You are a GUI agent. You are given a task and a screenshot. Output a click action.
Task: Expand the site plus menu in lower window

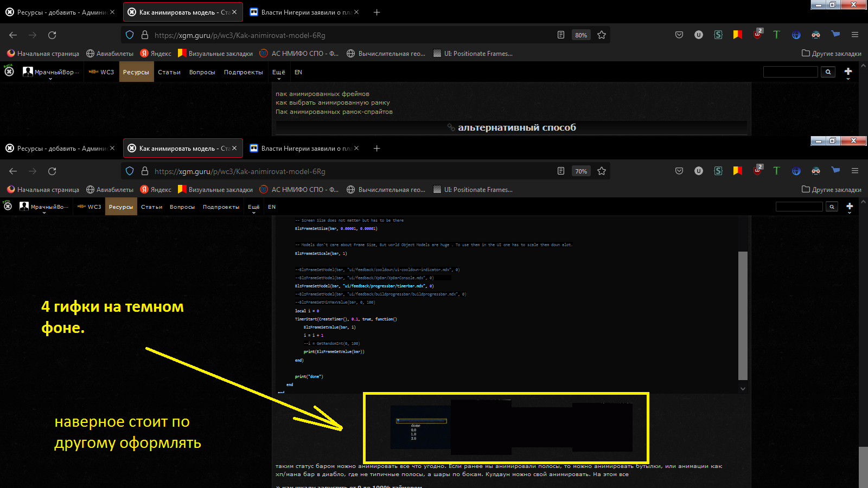[850, 207]
